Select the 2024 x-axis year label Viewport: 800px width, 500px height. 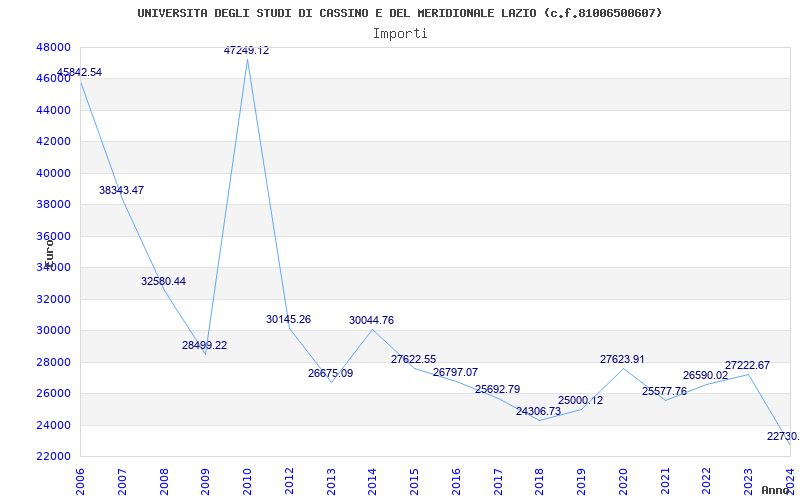[790, 482]
